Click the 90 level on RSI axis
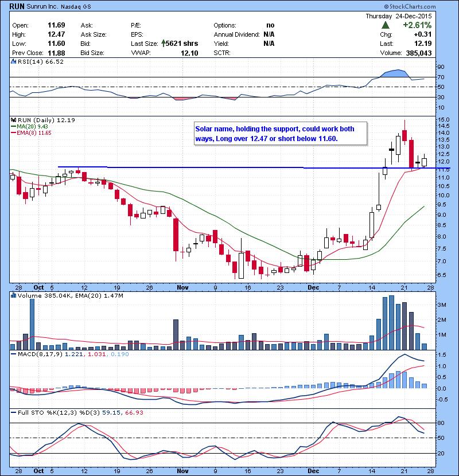The width and height of the screenshot is (459, 476). coord(441,67)
